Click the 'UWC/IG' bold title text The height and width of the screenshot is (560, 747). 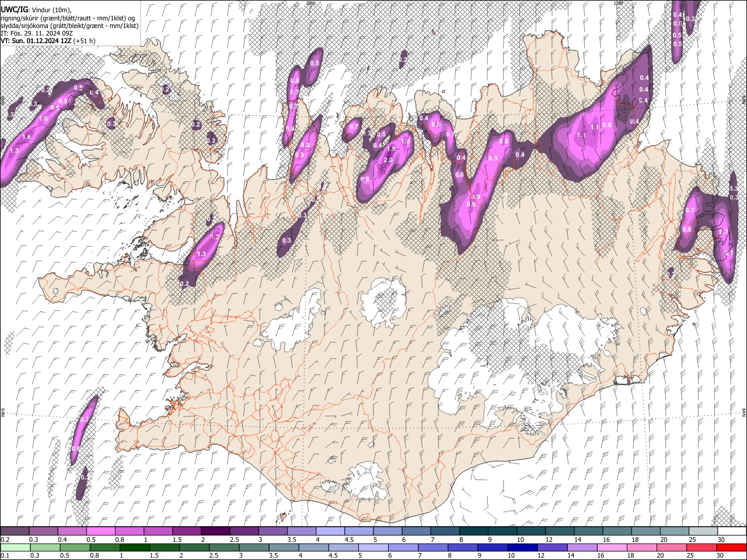click(x=14, y=10)
